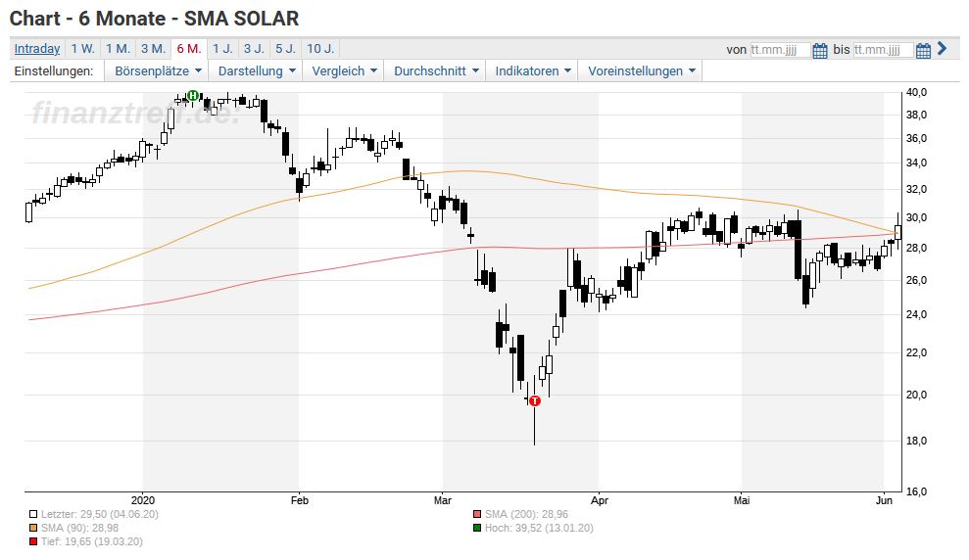Screen dimensions: 969x560
Task: Open the 'bis' date calendar icon
Action: pos(923,51)
